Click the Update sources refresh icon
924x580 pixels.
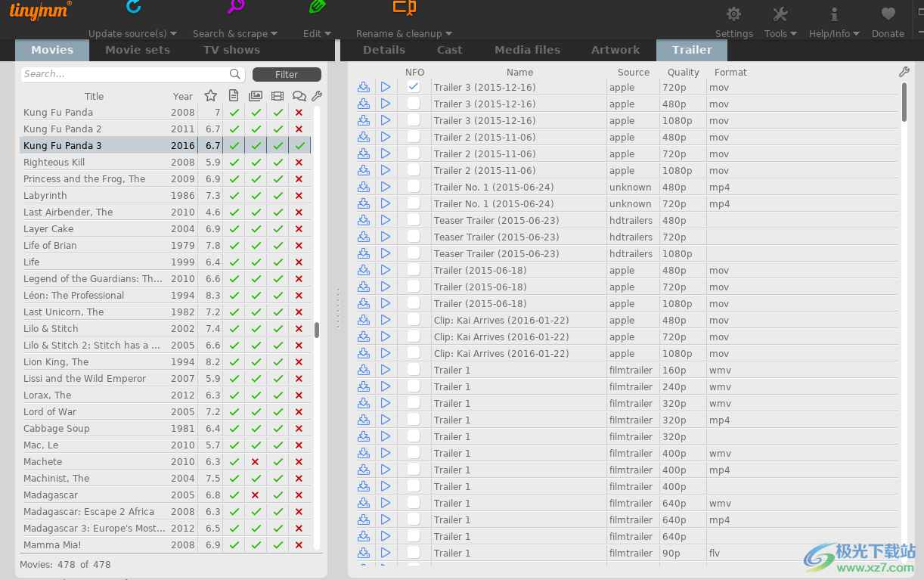[133, 7]
